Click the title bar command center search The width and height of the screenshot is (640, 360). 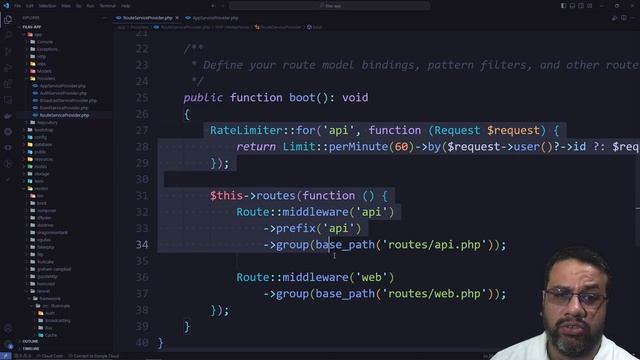click(x=330, y=6)
